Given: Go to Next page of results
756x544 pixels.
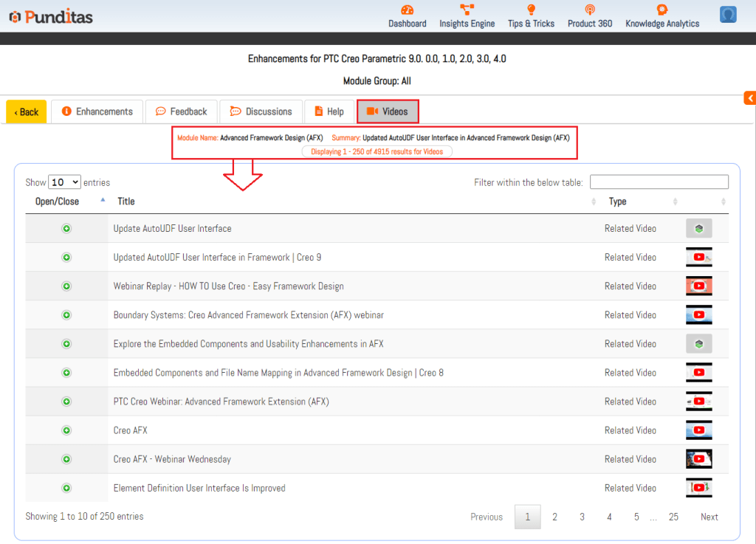Looking at the screenshot, I should click(709, 517).
